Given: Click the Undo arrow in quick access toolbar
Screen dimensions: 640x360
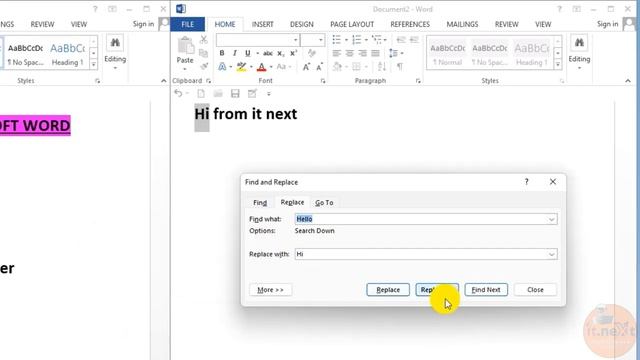Looking at the screenshot, I should coord(178,93).
